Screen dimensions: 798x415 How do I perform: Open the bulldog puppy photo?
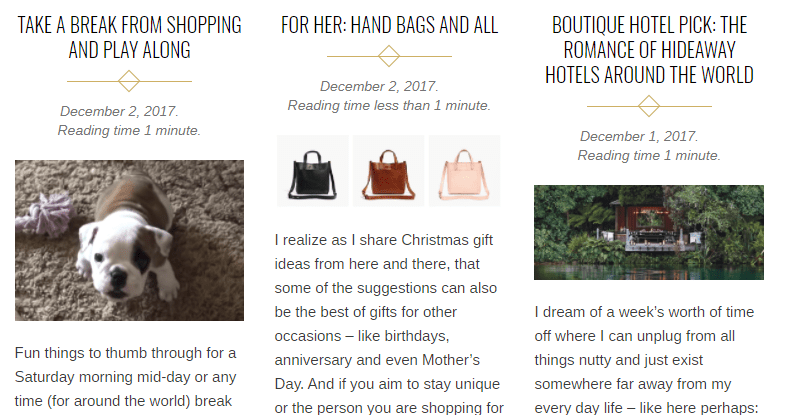coord(129,240)
